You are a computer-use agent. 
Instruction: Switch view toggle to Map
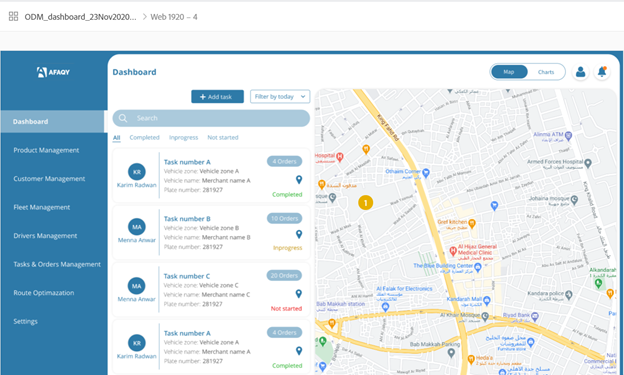[509, 72]
